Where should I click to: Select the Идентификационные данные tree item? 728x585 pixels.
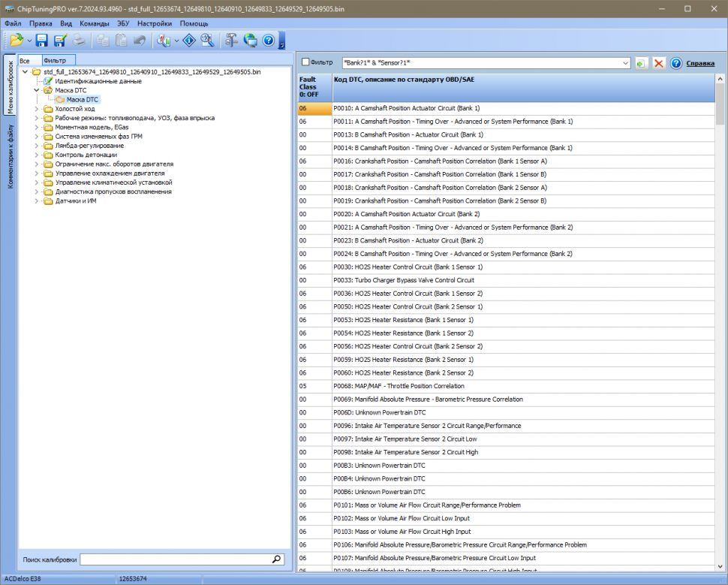point(98,81)
